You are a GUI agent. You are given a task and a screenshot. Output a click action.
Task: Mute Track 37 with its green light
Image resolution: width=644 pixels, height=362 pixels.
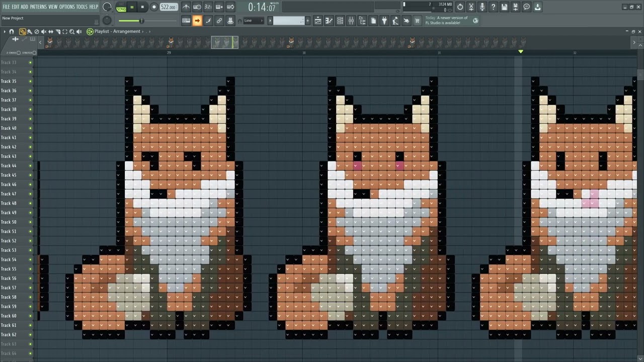pyautogui.click(x=30, y=100)
